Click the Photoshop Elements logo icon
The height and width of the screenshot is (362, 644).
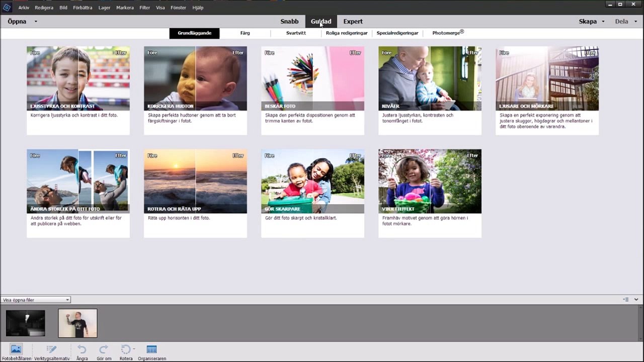[7, 7]
